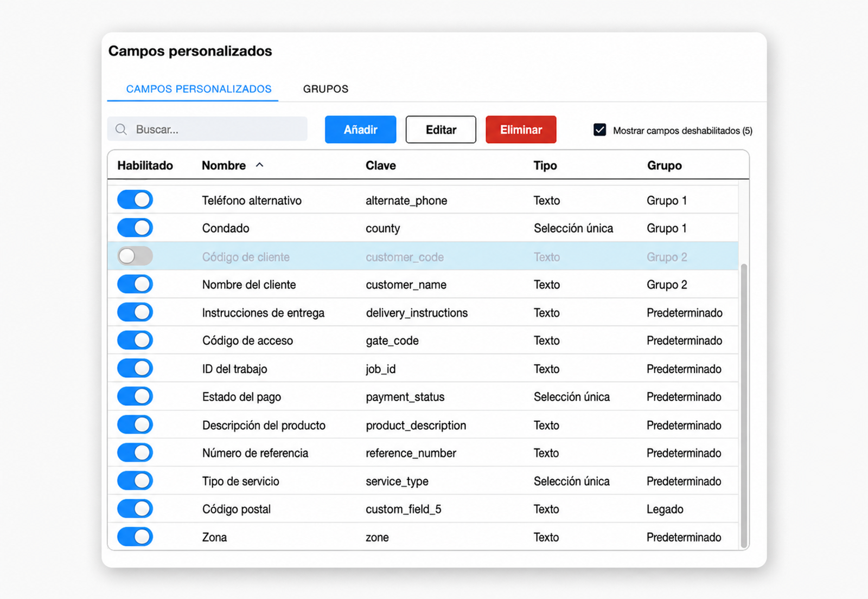Sort by the Nombre column header
The width and height of the screenshot is (868, 599).
click(224, 165)
